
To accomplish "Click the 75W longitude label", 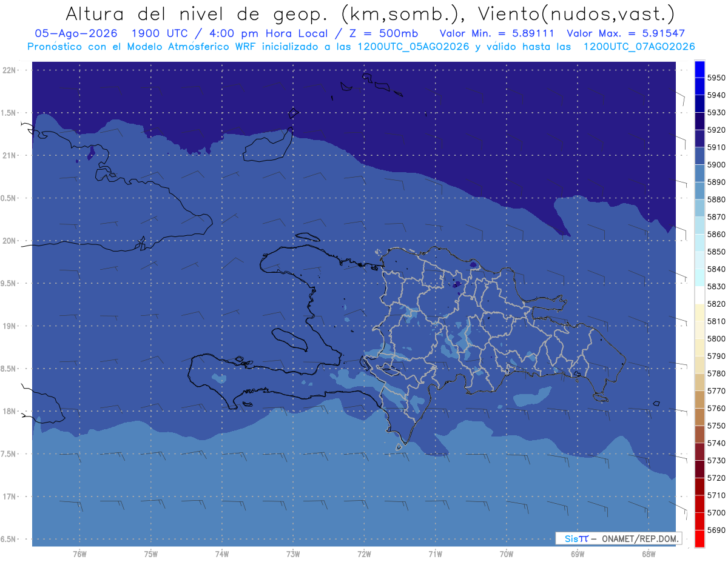I will click(x=151, y=554).
